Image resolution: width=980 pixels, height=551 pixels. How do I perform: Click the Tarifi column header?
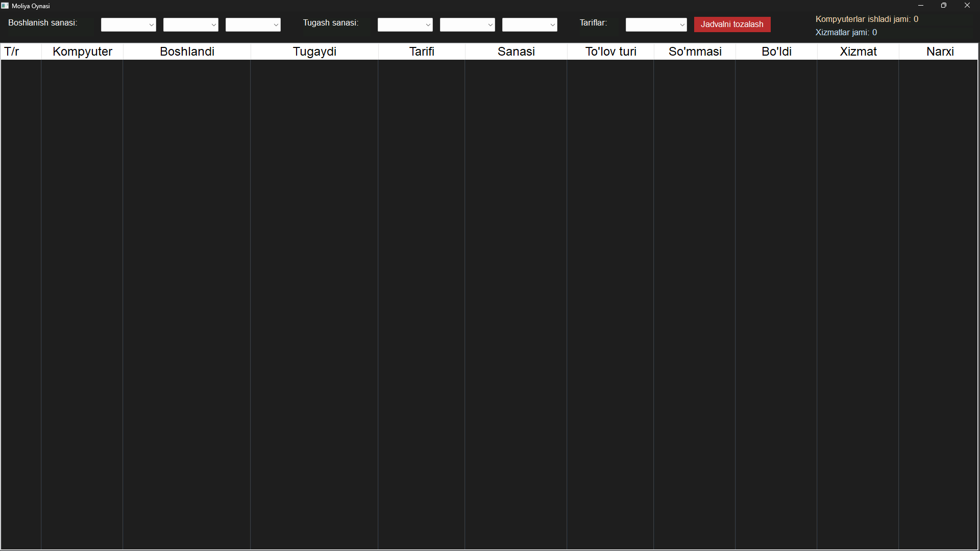click(x=422, y=52)
